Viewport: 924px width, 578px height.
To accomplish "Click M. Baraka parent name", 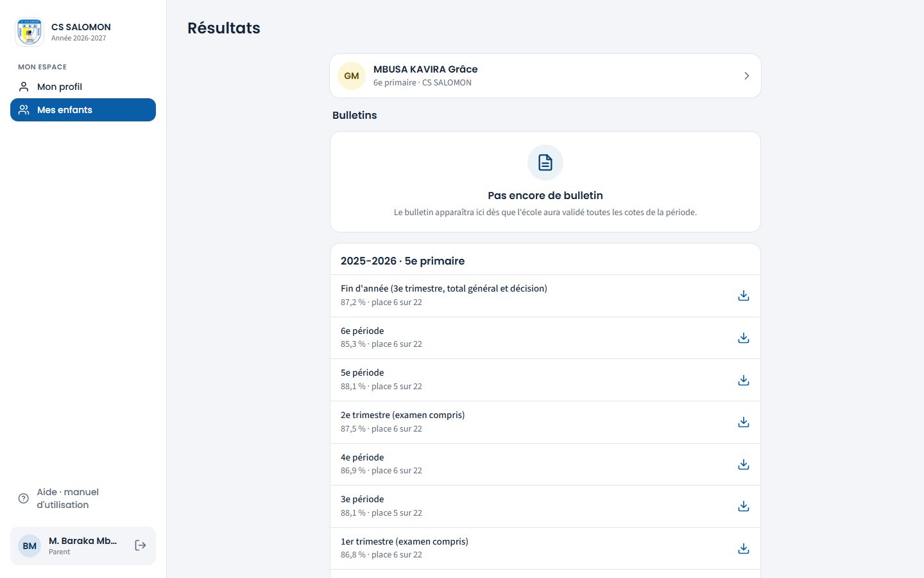I will click(x=83, y=541).
